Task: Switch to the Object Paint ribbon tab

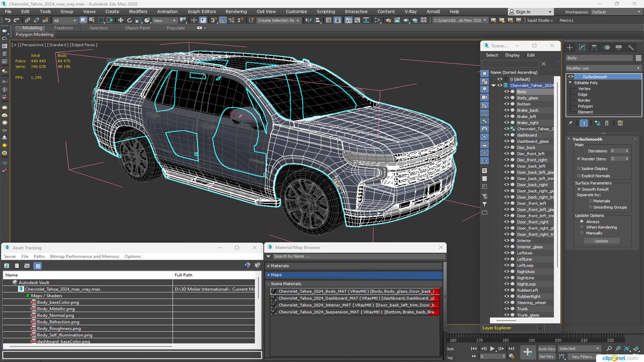Action: coord(137,28)
